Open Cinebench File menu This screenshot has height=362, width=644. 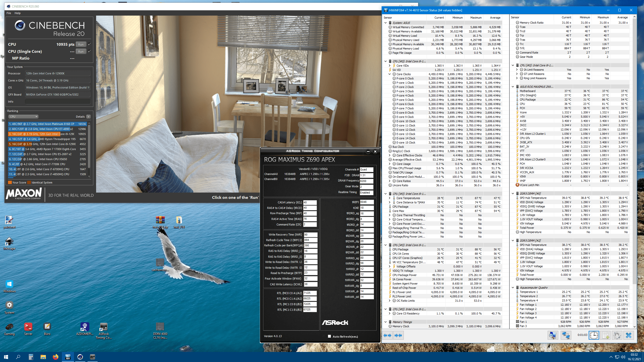pos(9,13)
